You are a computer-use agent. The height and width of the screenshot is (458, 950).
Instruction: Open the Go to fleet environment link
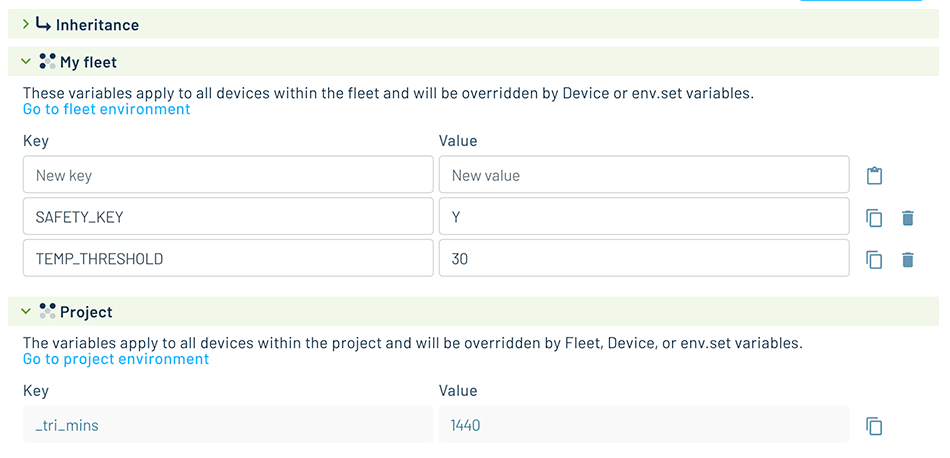[107, 109]
